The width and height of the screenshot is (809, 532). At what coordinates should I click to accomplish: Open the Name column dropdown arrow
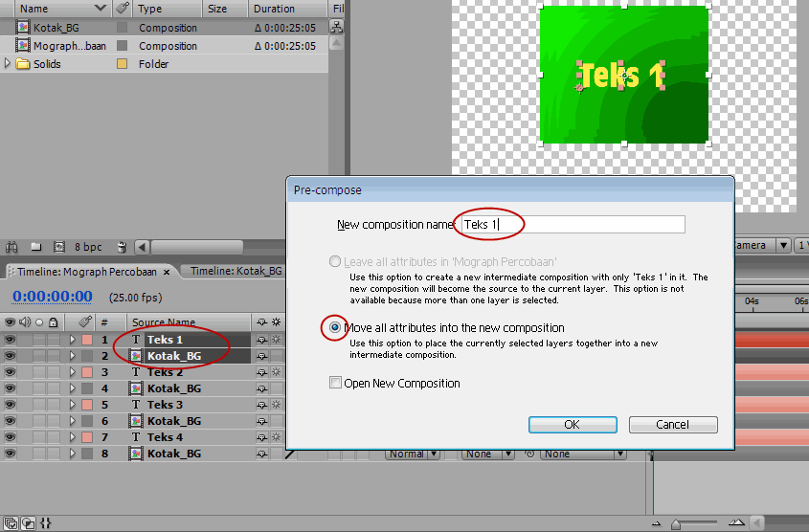(101, 8)
